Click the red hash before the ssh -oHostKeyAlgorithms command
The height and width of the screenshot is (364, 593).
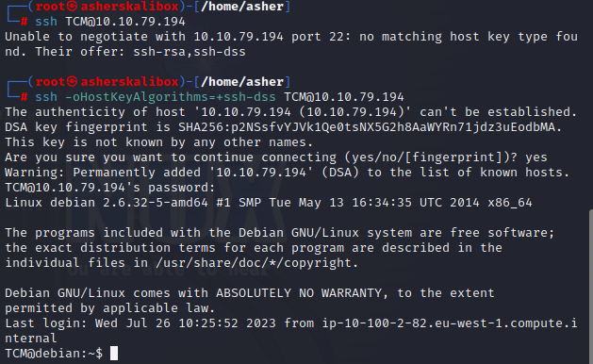[24, 97]
